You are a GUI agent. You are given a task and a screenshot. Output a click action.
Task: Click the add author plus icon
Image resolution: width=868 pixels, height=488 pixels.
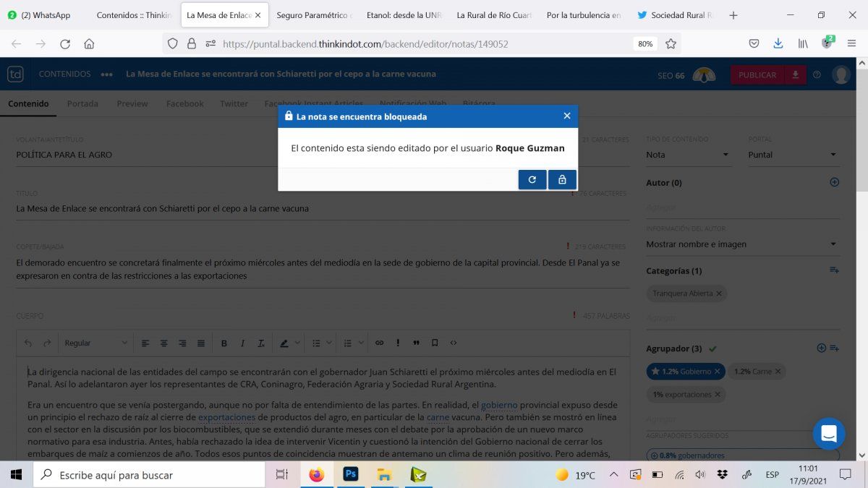pyautogui.click(x=834, y=183)
